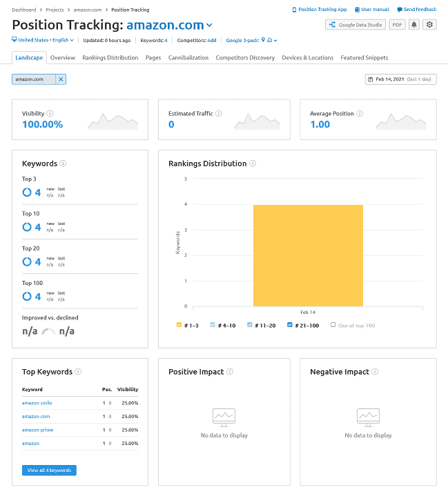Click the Rankings Distribution info icon
This screenshot has height=494, width=448.
253,164
